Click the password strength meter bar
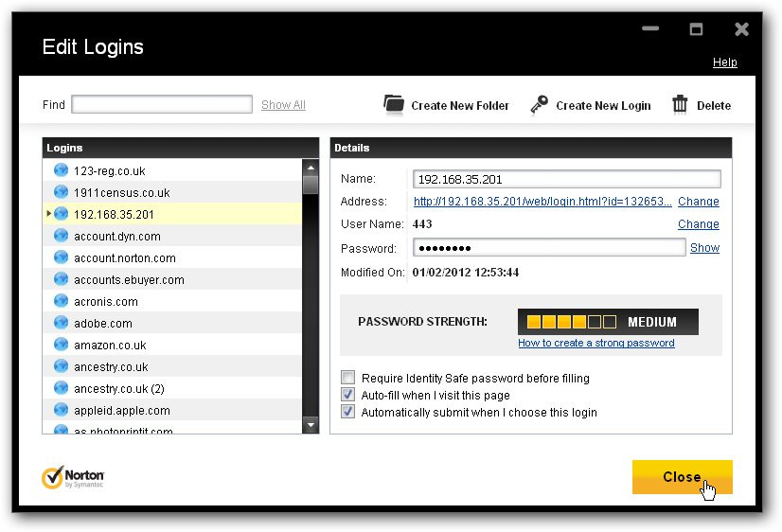782x532 pixels. [x=608, y=322]
